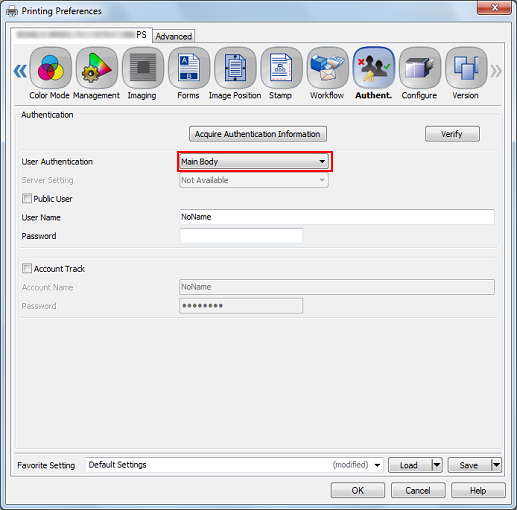
Task: Open Help for printing preferences
Action: tap(478, 490)
